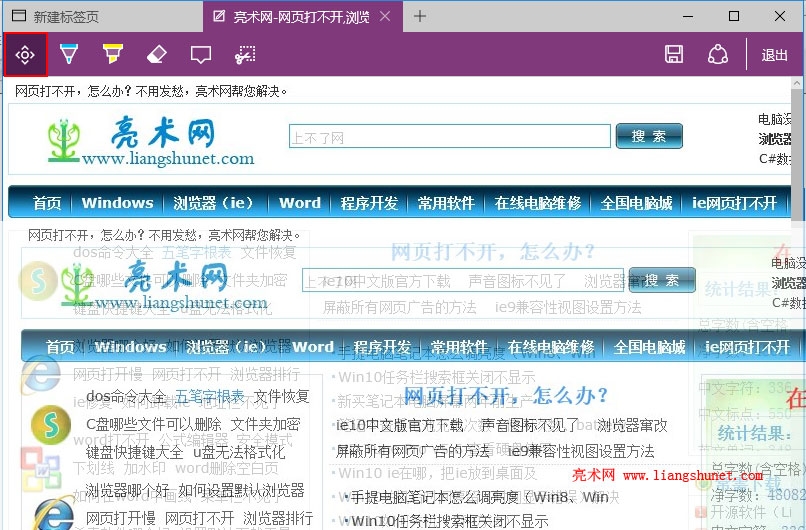The image size is (806, 530).
Task: Open lower link 文件恢复
Action: pos(282,396)
